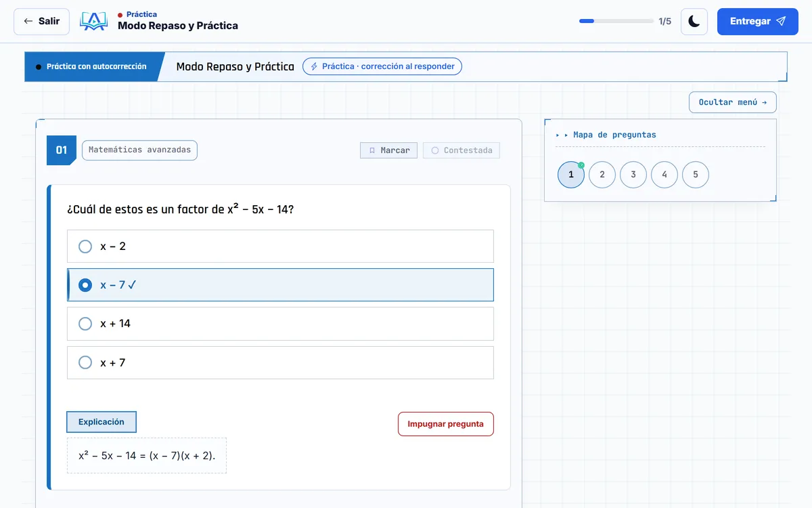Toggle the Explicación section
Image resolution: width=812 pixels, height=508 pixels.
[101, 422]
